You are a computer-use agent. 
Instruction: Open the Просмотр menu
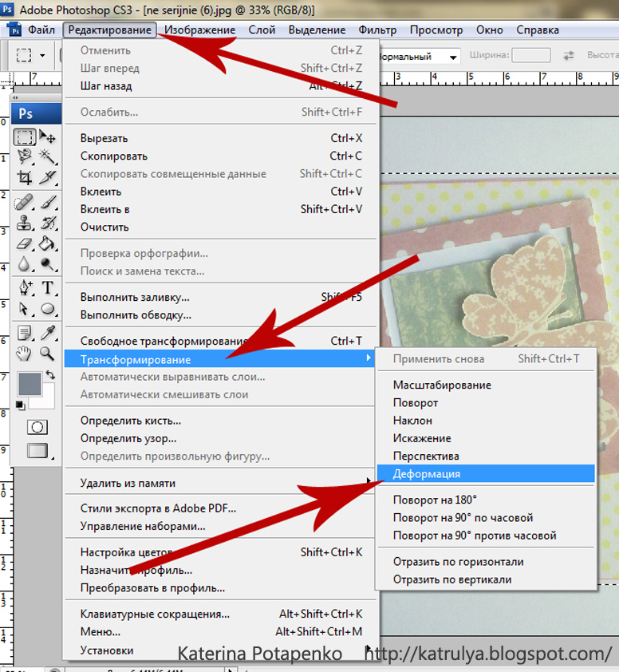coord(436,30)
